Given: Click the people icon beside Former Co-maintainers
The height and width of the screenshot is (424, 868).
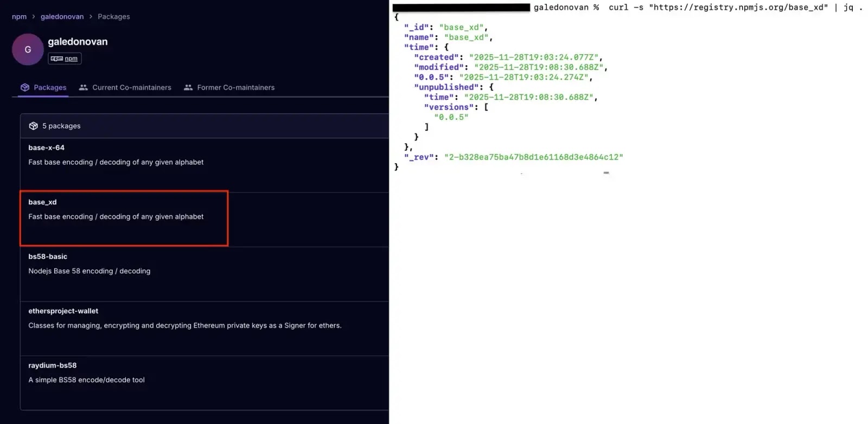Looking at the screenshot, I should pyautogui.click(x=188, y=87).
